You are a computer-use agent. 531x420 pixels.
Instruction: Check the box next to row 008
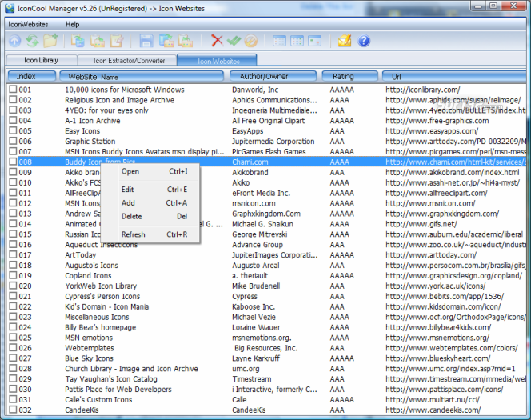click(x=13, y=162)
